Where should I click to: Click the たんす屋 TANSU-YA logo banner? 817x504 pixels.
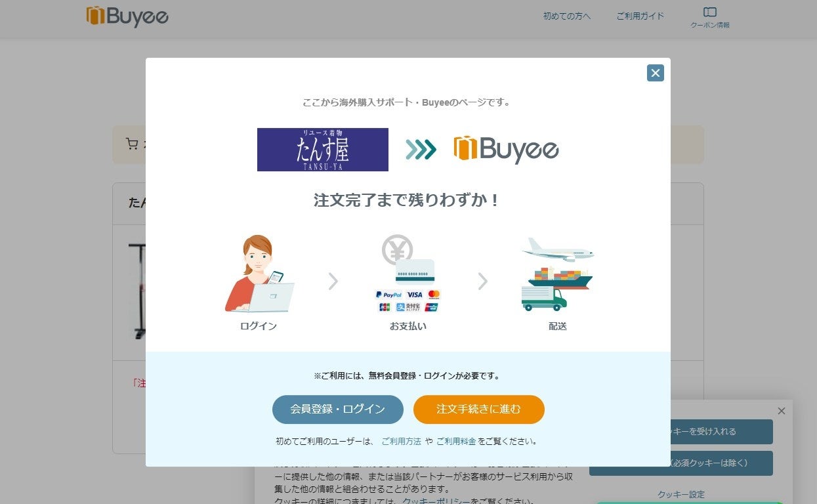click(323, 150)
